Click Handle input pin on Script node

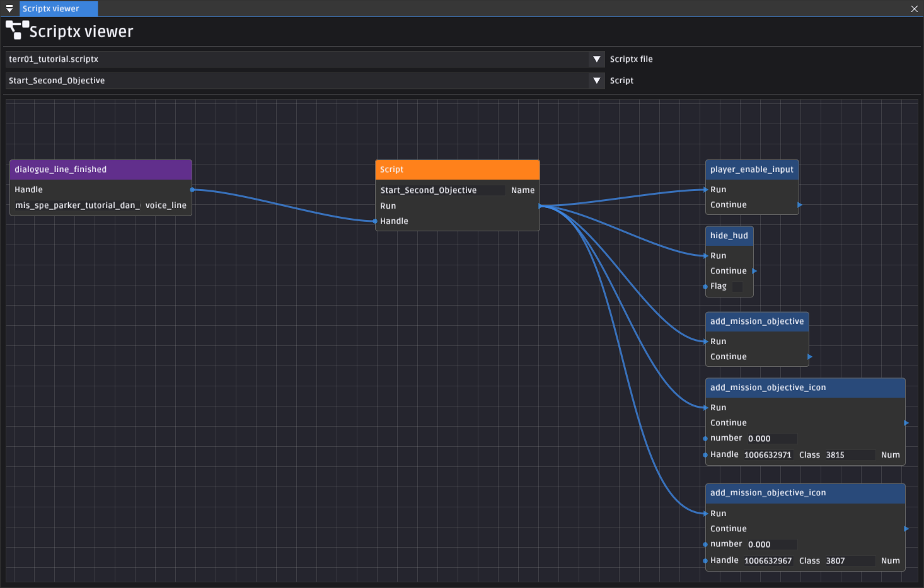point(375,221)
